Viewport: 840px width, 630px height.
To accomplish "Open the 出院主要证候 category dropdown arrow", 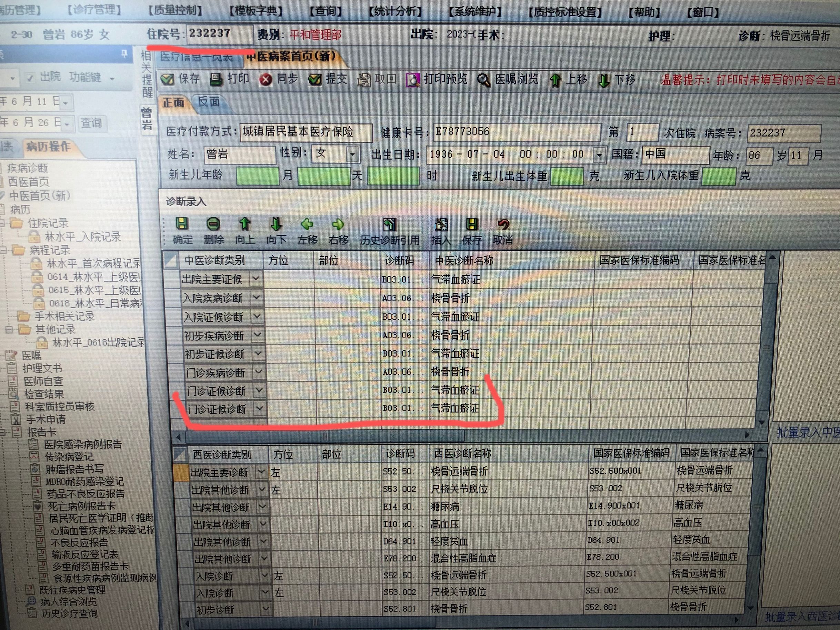I will point(256,279).
